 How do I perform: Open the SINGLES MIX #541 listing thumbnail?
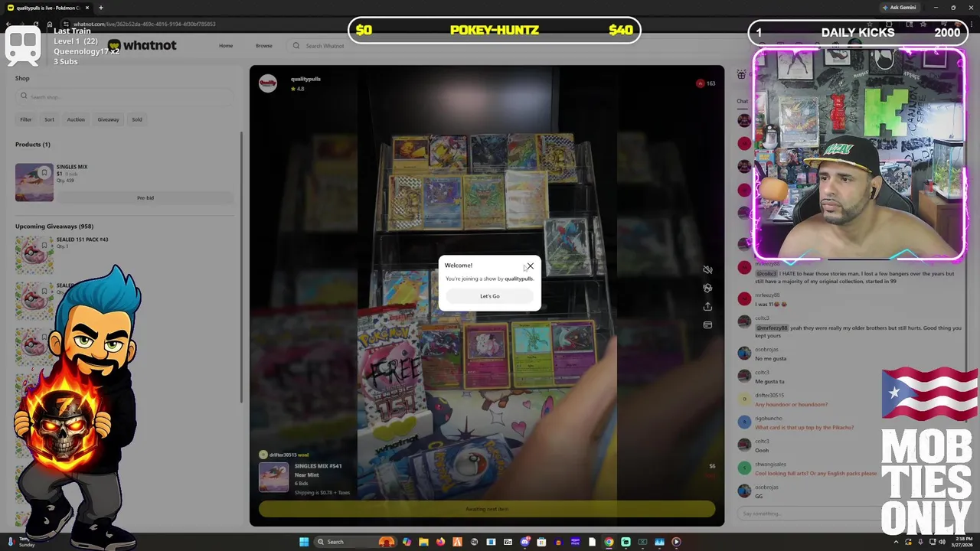tap(273, 478)
